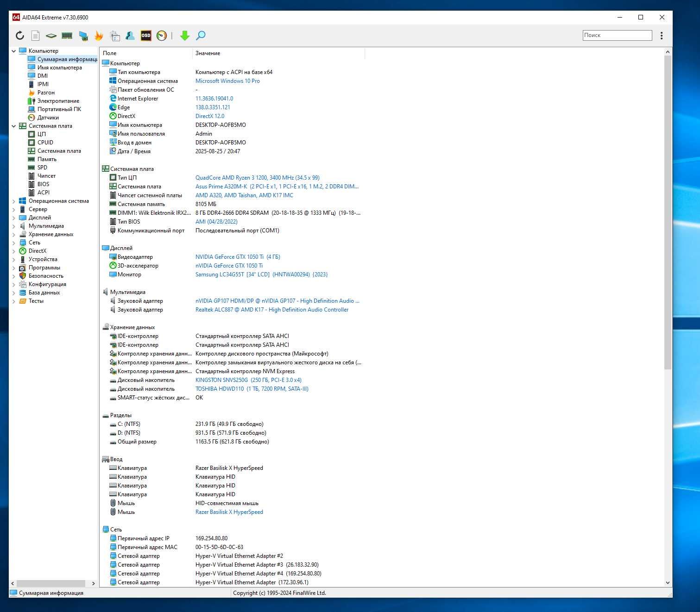Expand the Хранение данных tree node
The image size is (700, 612).
pos(13,234)
